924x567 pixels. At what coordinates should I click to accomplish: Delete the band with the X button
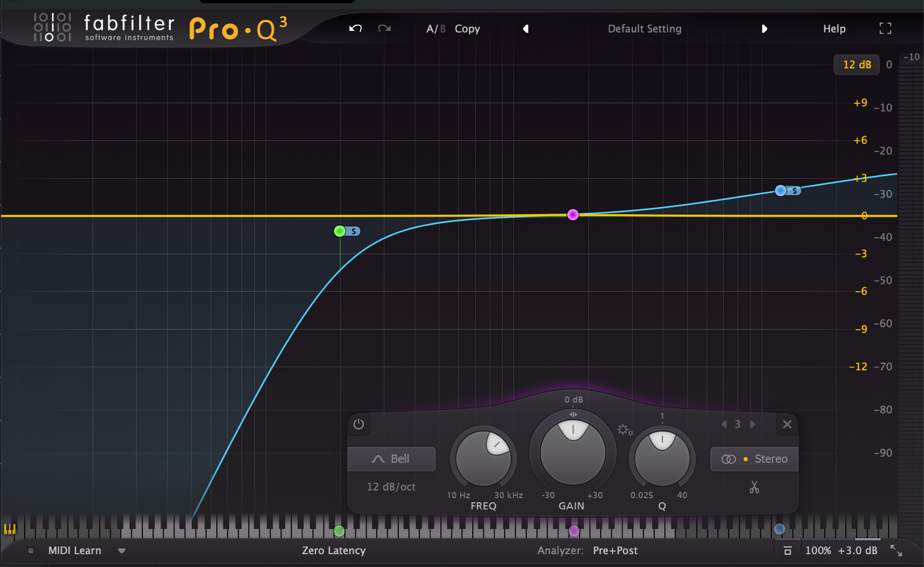pos(787,424)
